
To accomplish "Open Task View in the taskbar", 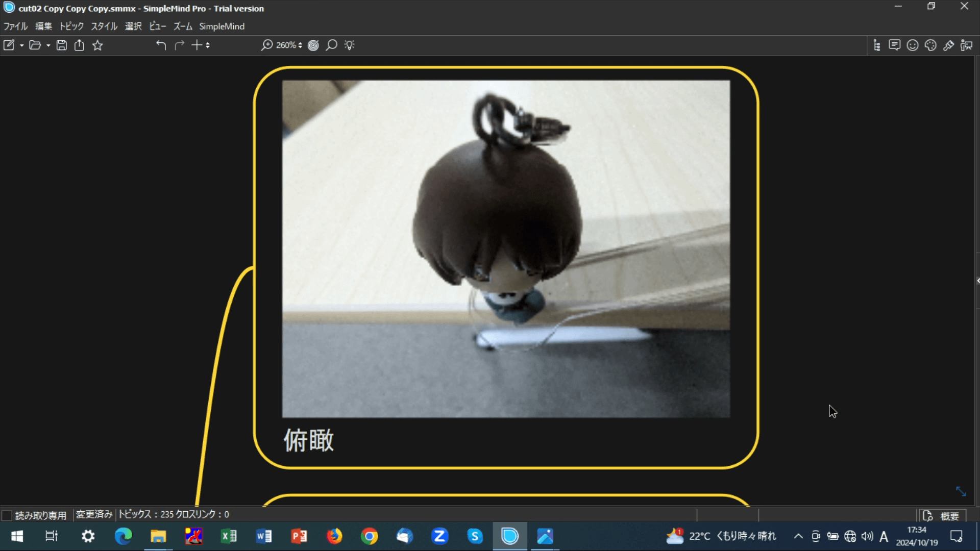I will click(x=52, y=536).
